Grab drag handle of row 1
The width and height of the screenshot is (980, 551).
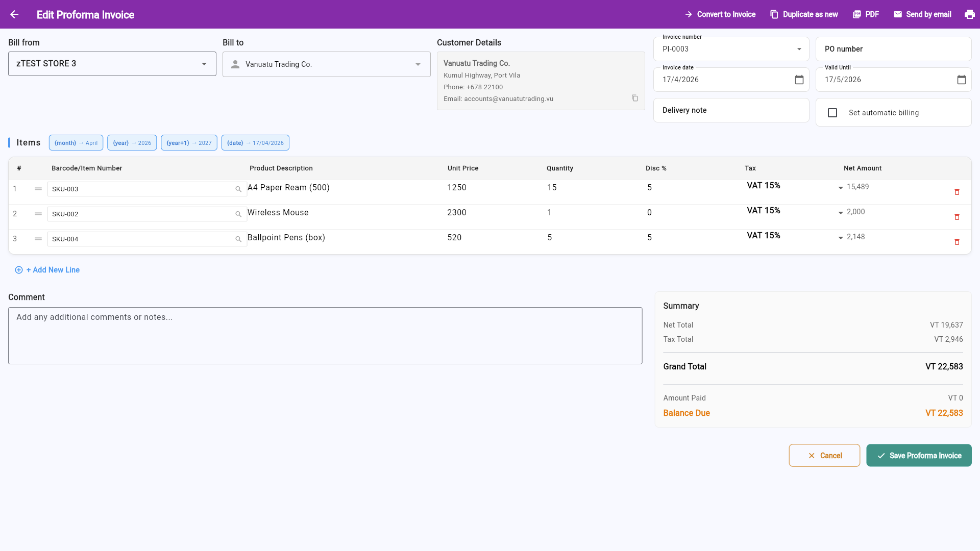(x=38, y=189)
